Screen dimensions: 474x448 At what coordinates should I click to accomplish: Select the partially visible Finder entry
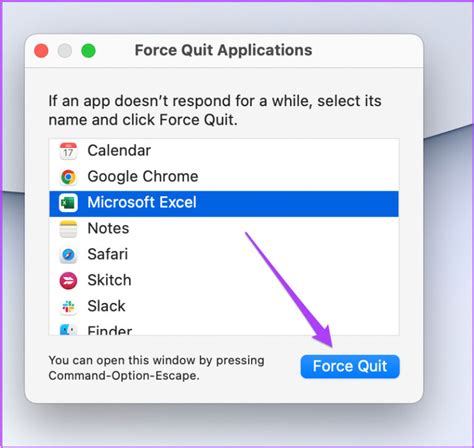tap(224, 328)
